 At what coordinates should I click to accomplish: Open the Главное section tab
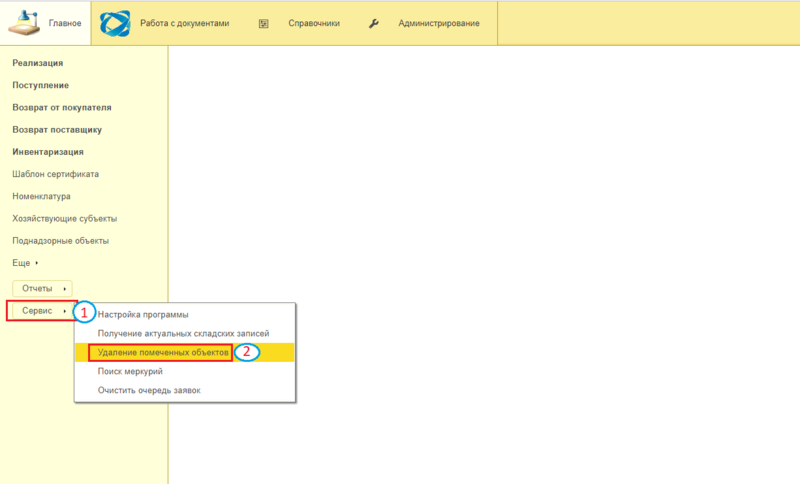(65, 23)
